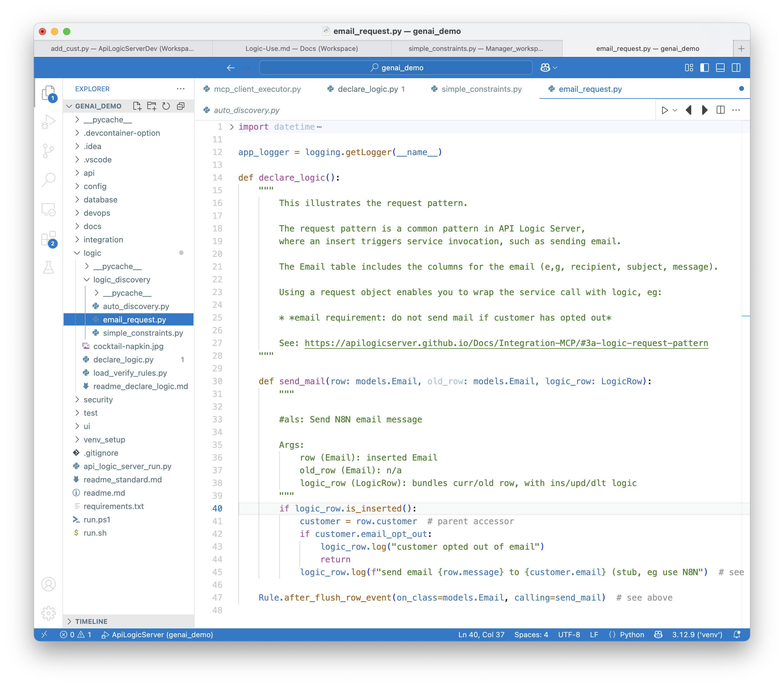784x686 pixels.
Task: Go to next change arrow
Action: click(704, 110)
